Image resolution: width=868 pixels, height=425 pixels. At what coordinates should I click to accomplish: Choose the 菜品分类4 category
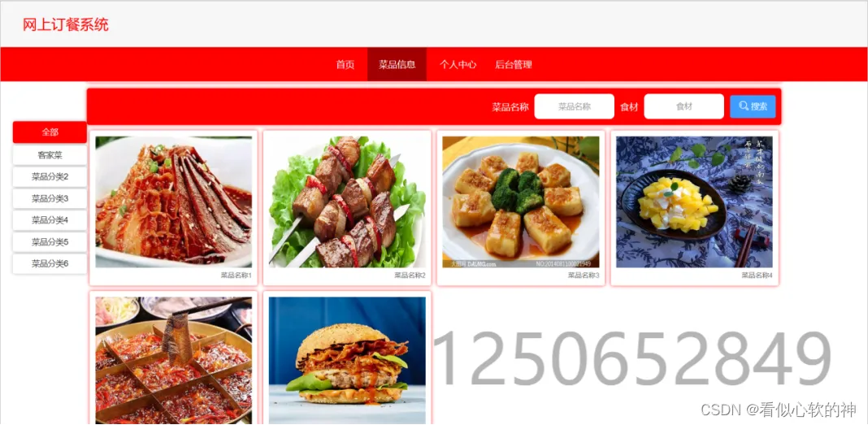(x=50, y=219)
